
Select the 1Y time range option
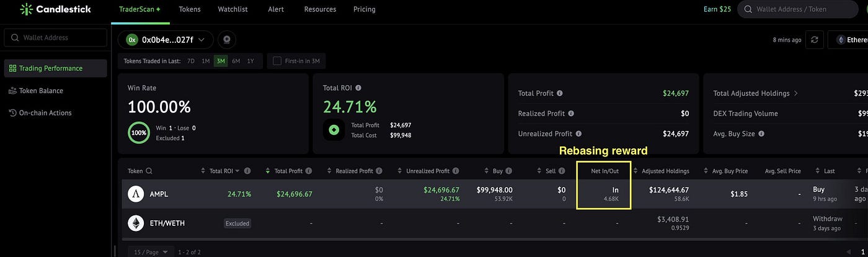250,61
